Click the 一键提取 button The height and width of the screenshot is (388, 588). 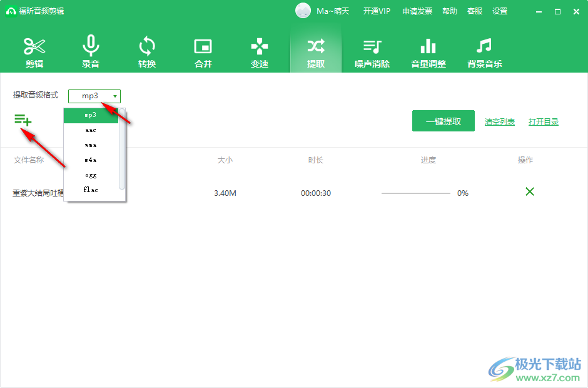click(x=444, y=121)
